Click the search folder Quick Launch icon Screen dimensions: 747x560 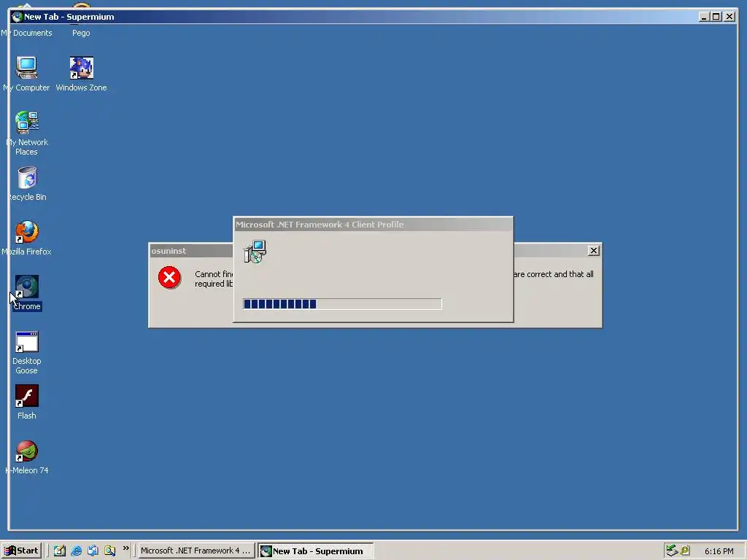tap(110, 551)
